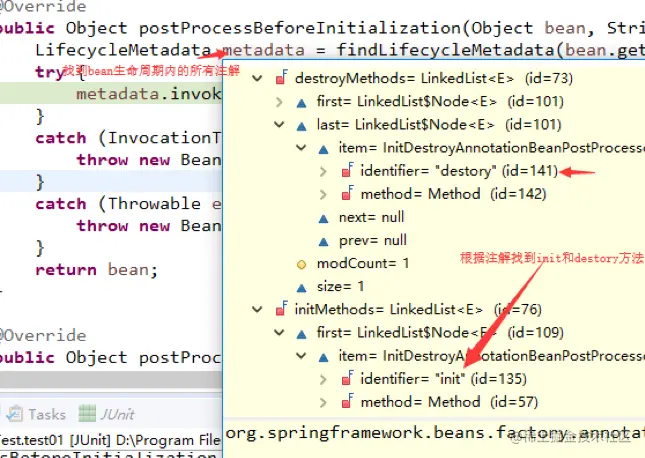Select identifier= "init" (id=135) row
The image size is (645, 458).
[x=443, y=379]
